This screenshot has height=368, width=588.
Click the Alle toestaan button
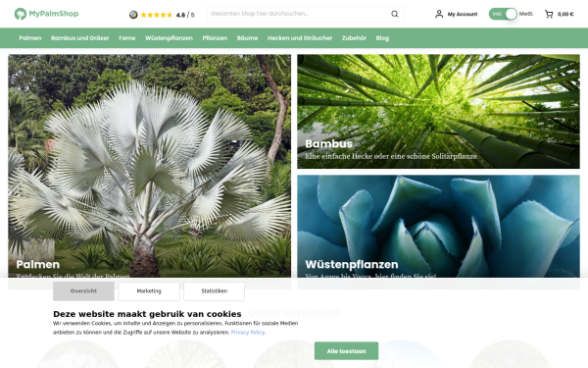pos(346,351)
